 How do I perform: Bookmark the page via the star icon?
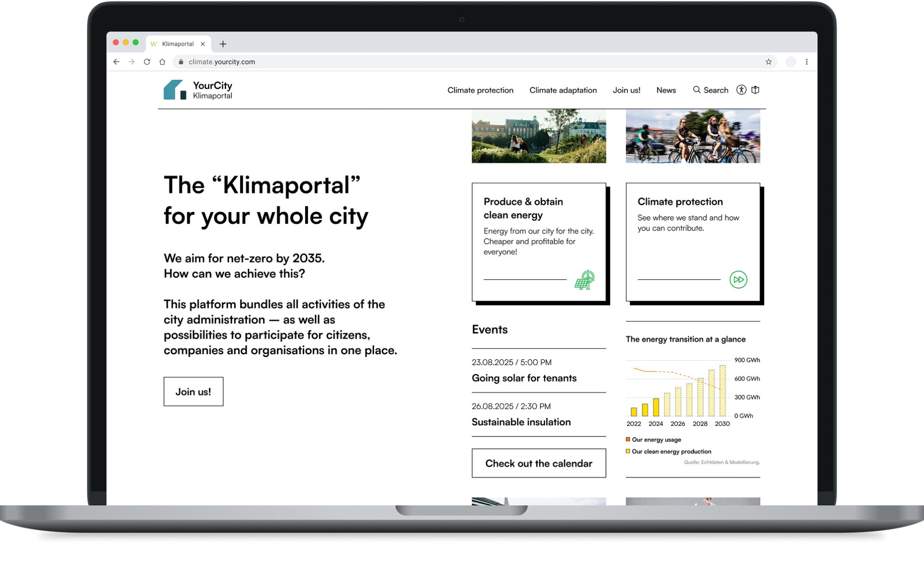[769, 62]
